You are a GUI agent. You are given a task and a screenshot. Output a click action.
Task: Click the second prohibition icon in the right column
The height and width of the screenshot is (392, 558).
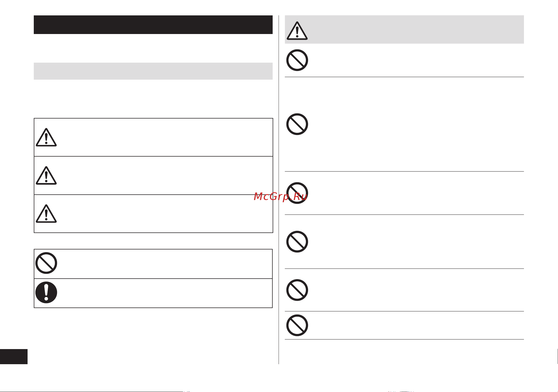click(x=297, y=124)
